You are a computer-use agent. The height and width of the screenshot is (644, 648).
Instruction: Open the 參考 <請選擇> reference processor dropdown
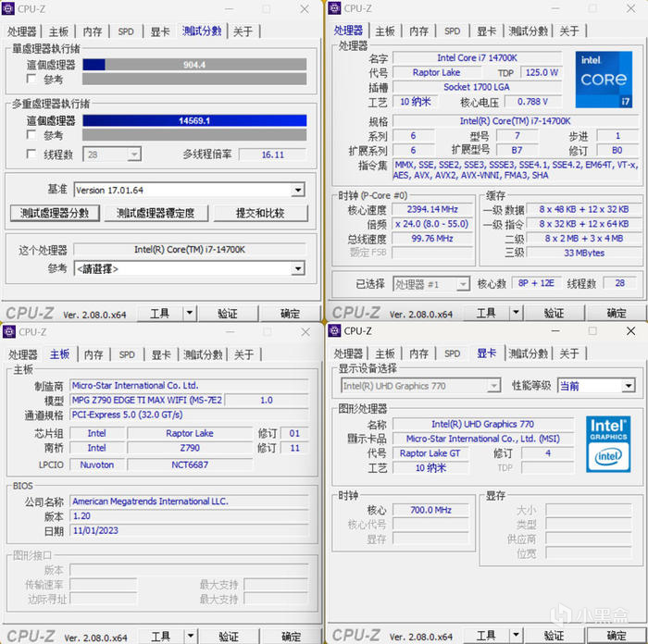click(x=189, y=269)
